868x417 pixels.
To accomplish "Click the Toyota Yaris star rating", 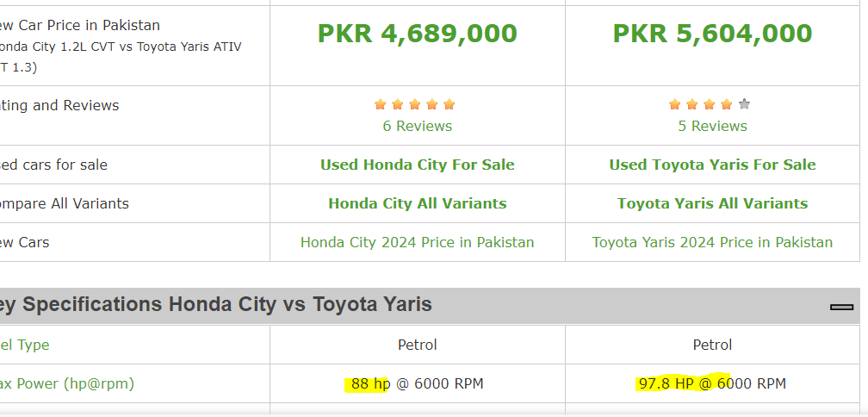I will click(x=710, y=104).
